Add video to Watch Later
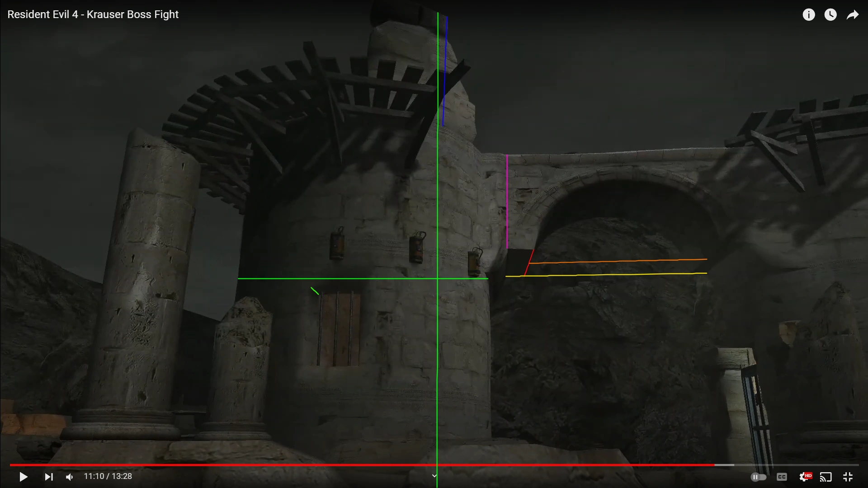 pyautogui.click(x=830, y=15)
